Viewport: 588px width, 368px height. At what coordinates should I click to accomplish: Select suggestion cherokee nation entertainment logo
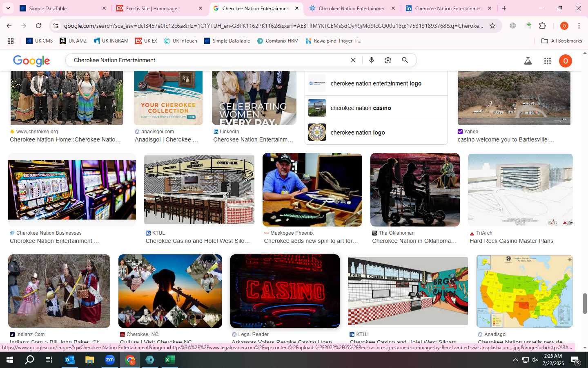click(376, 83)
